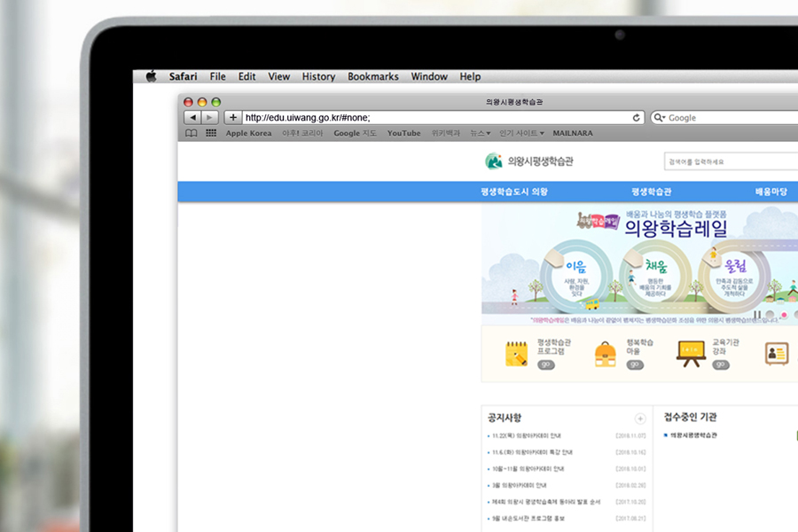Open the Reading List book icon
This screenshot has width=798, height=532.
point(191,133)
